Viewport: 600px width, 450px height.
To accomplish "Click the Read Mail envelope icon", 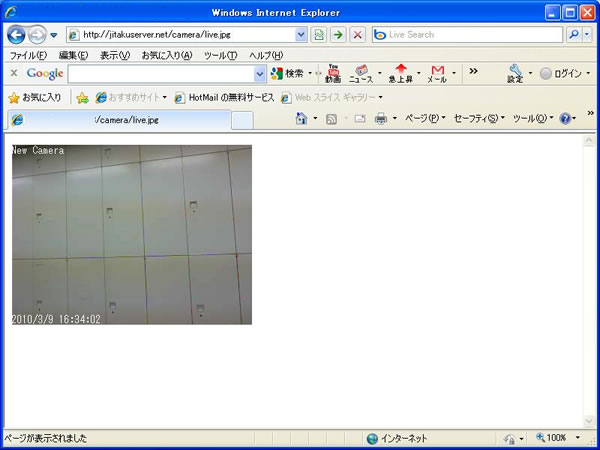I will (x=359, y=119).
